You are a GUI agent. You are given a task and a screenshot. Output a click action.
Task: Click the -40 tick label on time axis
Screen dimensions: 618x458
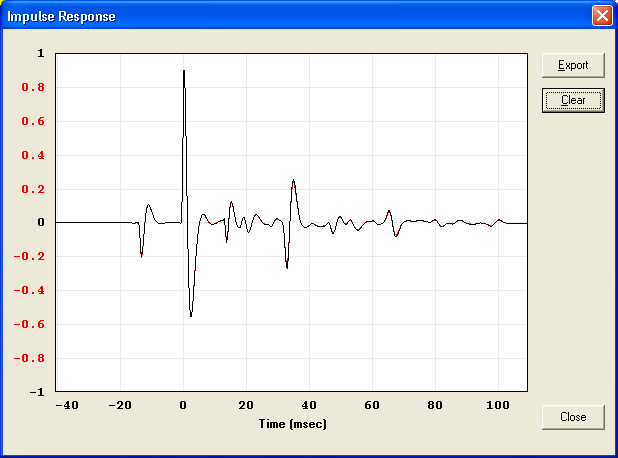point(67,405)
